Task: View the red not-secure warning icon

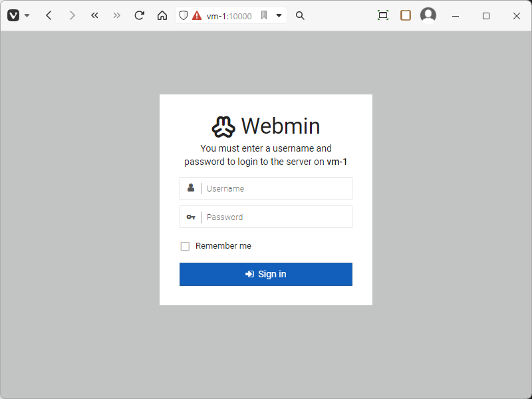Action: 197,15
